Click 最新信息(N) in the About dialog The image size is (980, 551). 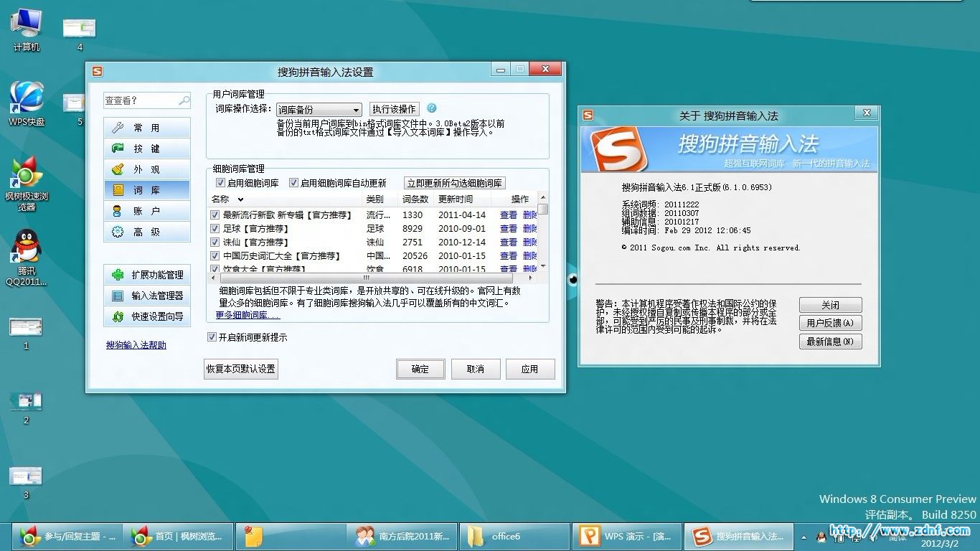click(830, 342)
